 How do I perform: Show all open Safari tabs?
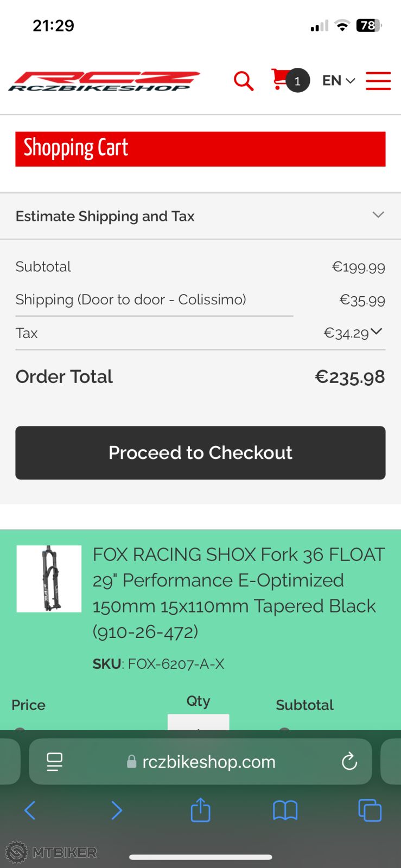click(370, 810)
